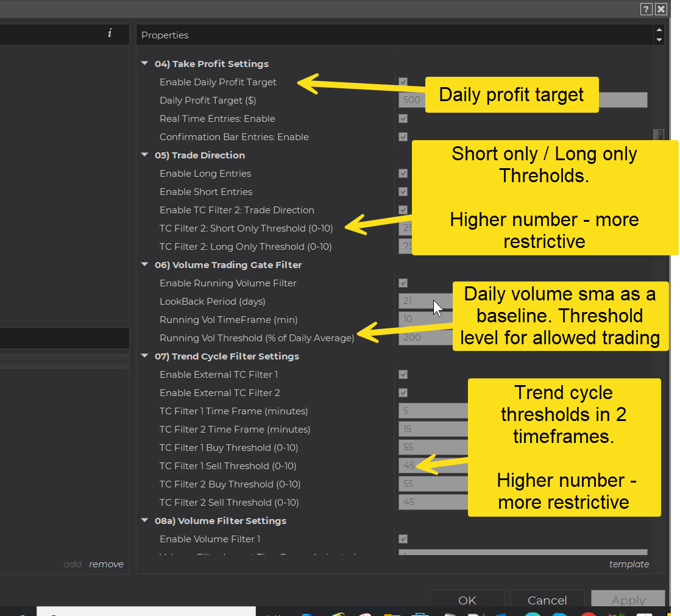This screenshot has width=680, height=616.
Task: Collapse 07) Trend Cycle Filter Settings
Action: coord(145,356)
